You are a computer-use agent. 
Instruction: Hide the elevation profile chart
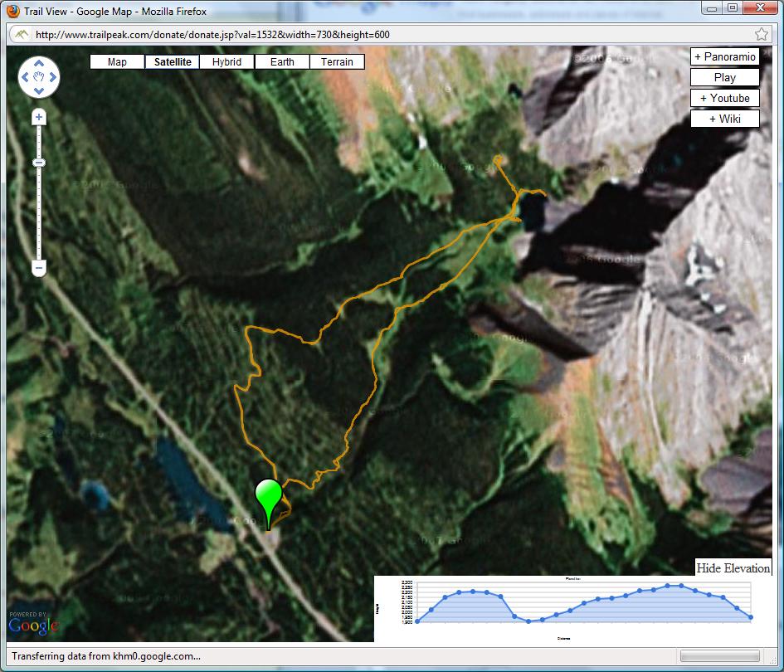733,568
